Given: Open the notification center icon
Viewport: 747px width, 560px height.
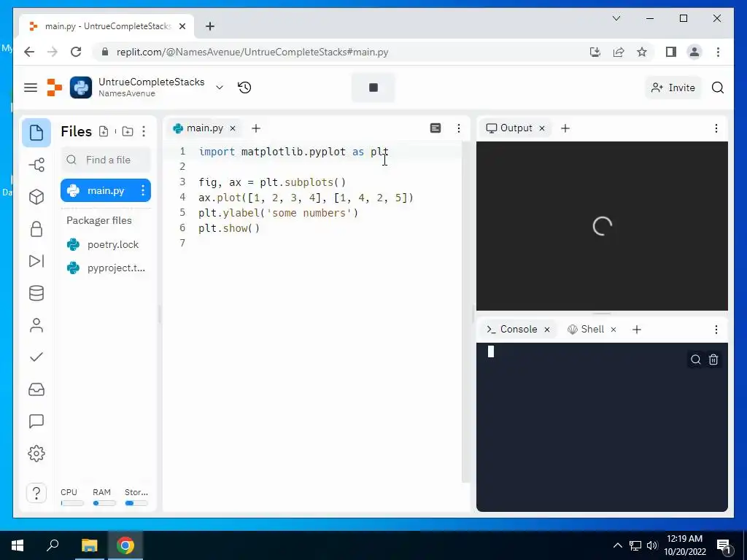Looking at the screenshot, I should pyautogui.click(x=723, y=545).
